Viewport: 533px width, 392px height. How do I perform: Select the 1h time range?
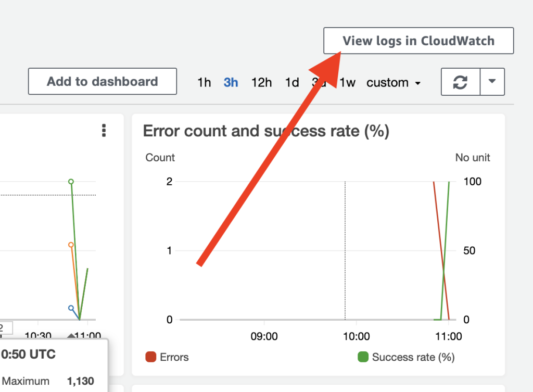(x=204, y=82)
